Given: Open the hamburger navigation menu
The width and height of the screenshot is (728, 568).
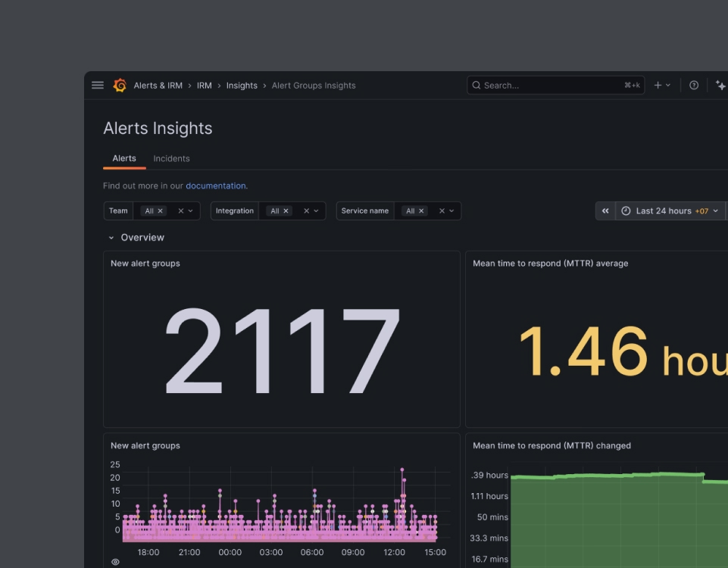Looking at the screenshot, I should [x=98, y=86].
